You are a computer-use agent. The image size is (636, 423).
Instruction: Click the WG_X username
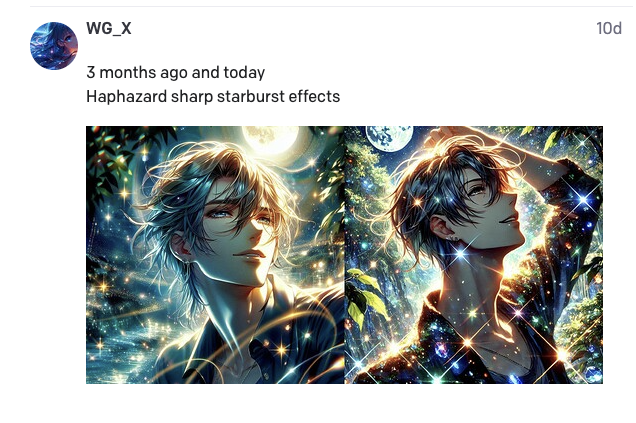[109, 28]
